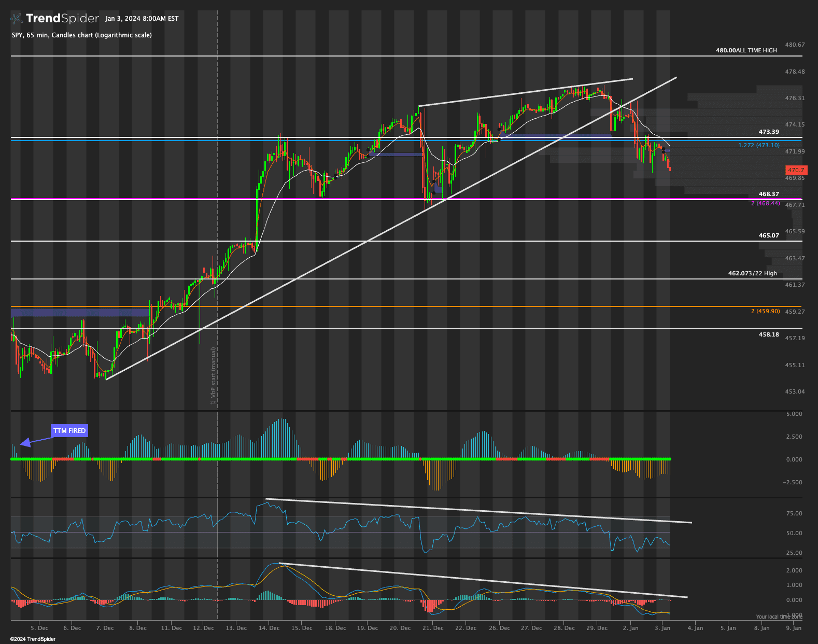This screenshot has height=644, width=818.
Task: Click the 468.37 level label
Action: [769, 194]
